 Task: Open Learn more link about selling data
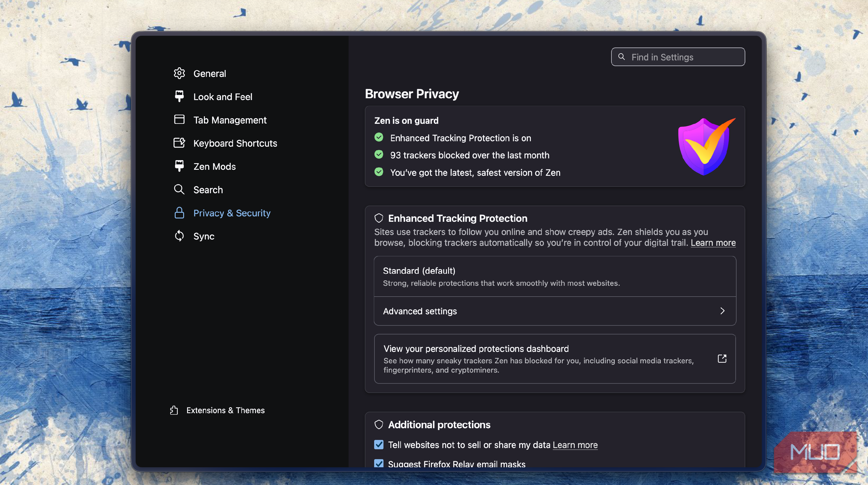coord(575,445)
